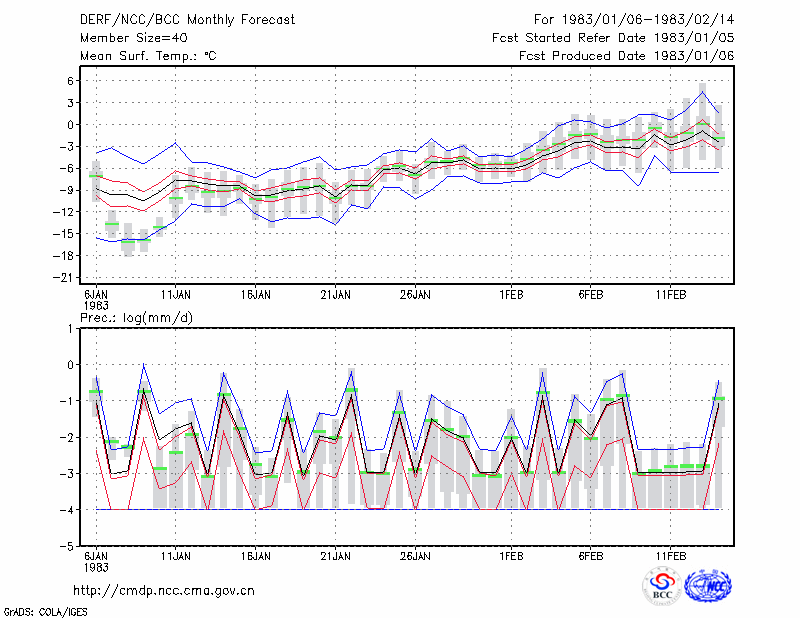Click 1FEB tick on temperature chart axis
The image size is (800, 618).
pyautogui.click(x=511, y=295)
